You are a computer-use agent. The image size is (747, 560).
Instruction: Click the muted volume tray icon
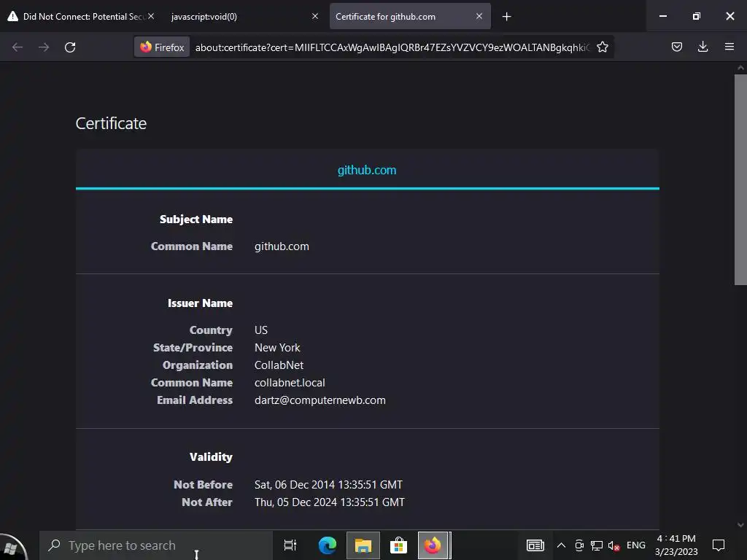point(614,545)
